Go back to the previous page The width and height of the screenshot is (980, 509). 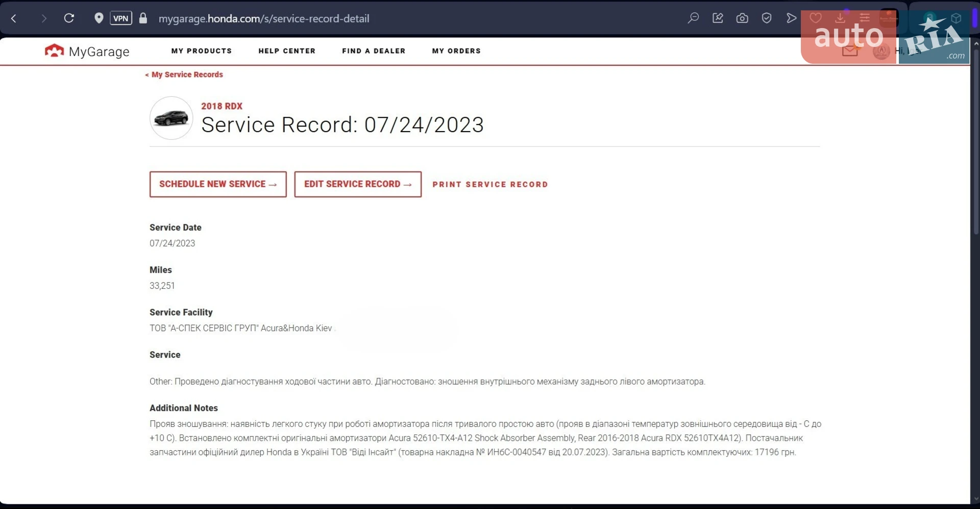point(14,19)
